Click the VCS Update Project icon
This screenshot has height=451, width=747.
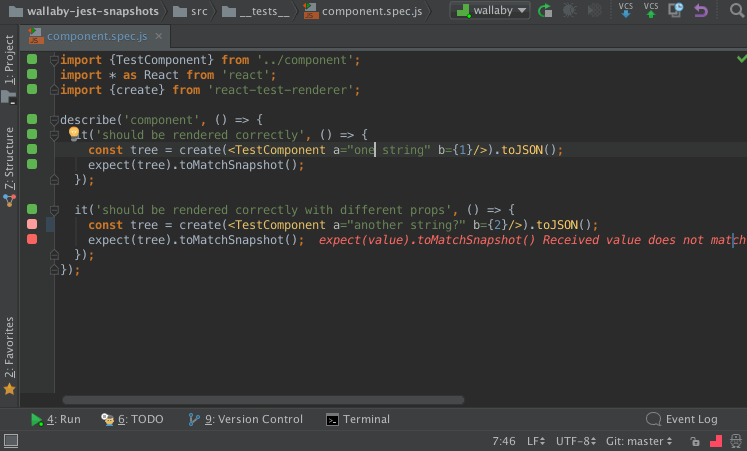click(626, 10)
